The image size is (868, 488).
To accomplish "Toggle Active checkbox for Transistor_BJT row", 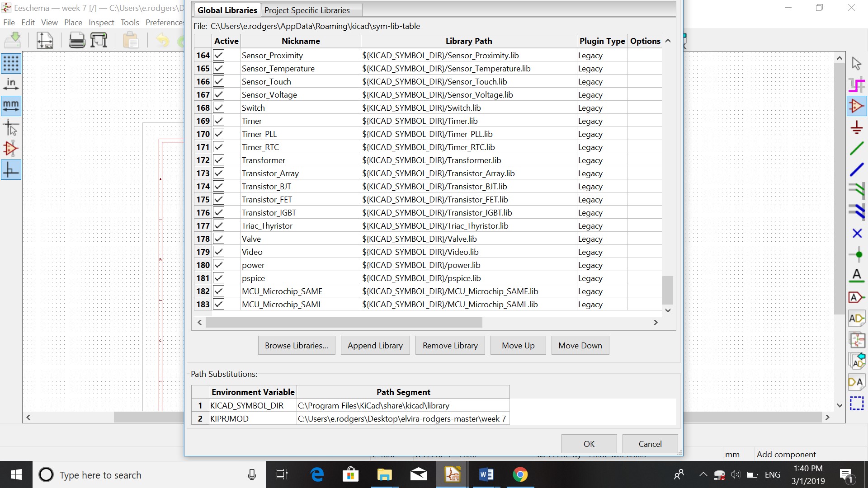I will 219,187.
